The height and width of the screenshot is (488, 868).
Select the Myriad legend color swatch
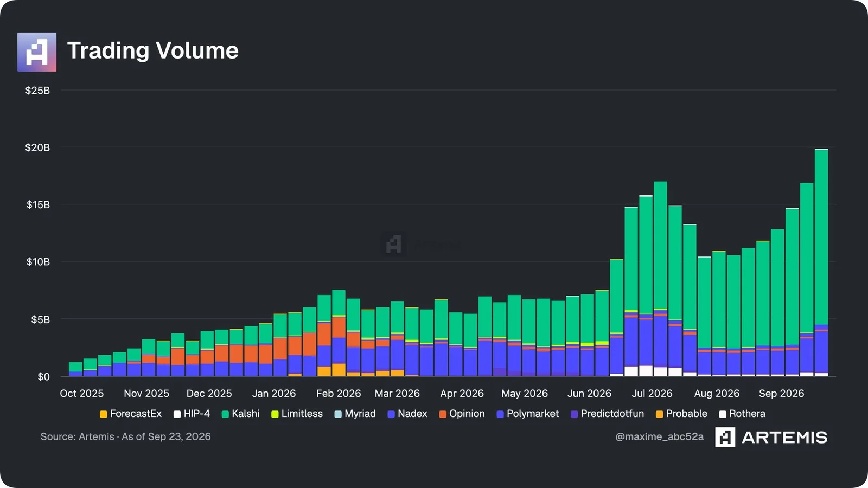coord(338,414)
